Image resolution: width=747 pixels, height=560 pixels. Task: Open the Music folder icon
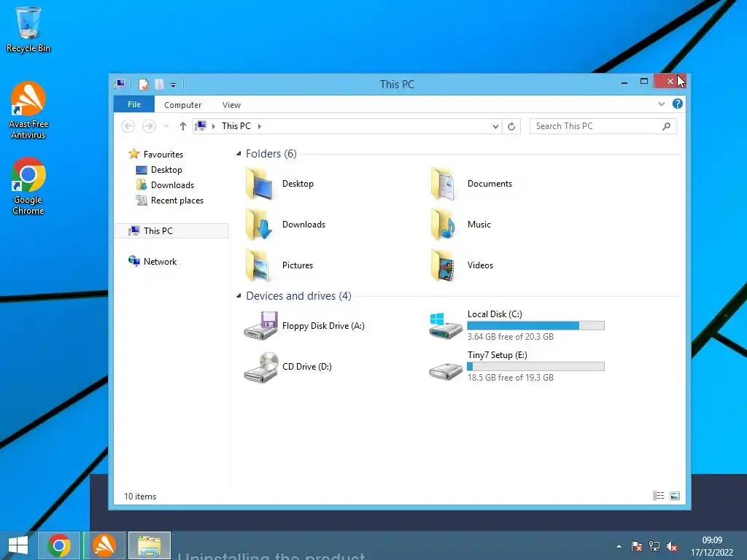444,225
